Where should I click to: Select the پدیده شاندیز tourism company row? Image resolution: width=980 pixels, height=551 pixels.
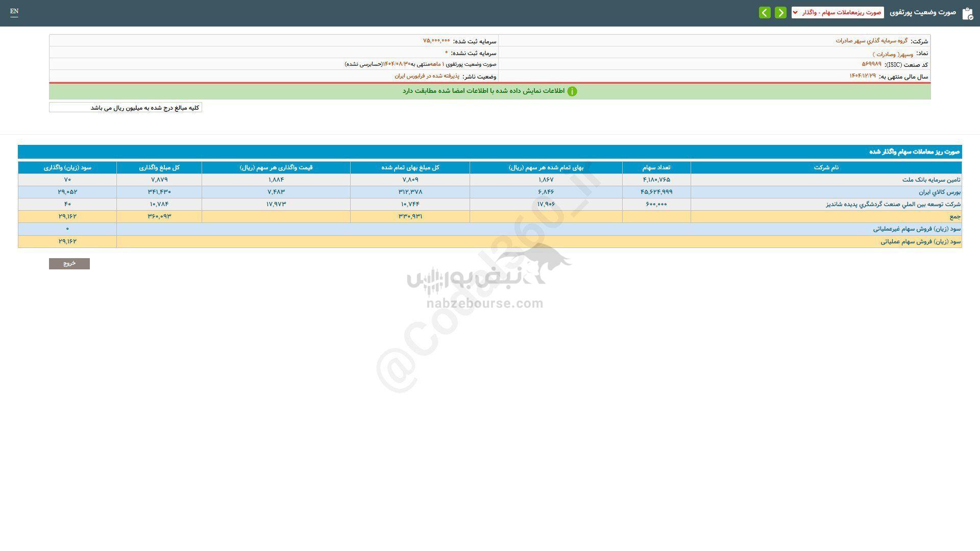pyautogui.click(x=893, y=204)
